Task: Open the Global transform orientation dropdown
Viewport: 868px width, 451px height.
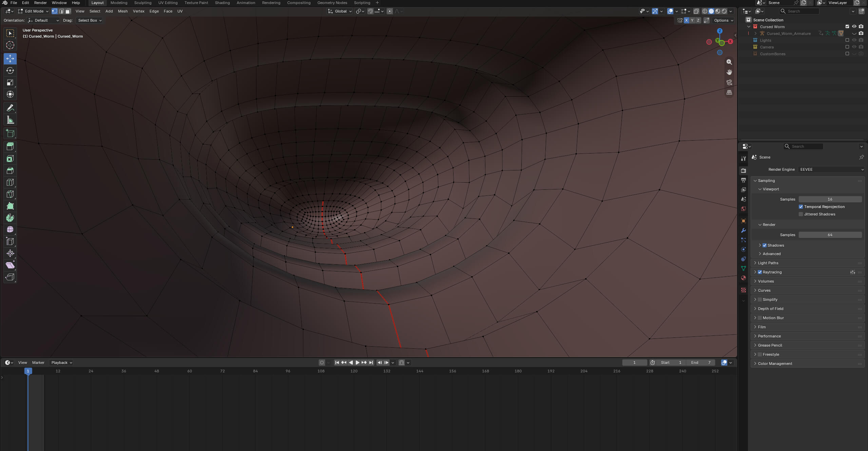Action: tap(340, 11)
